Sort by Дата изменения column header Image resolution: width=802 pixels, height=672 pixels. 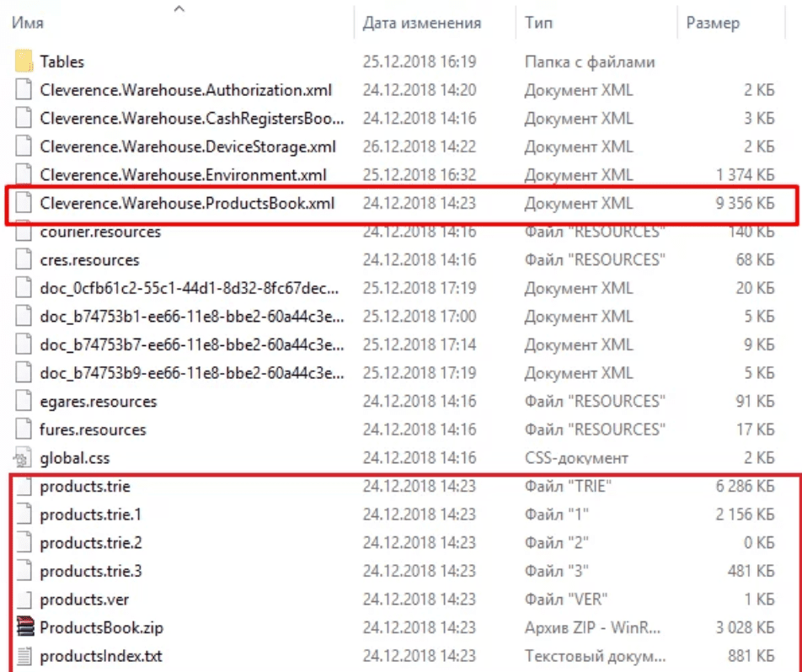coord(422,24)
